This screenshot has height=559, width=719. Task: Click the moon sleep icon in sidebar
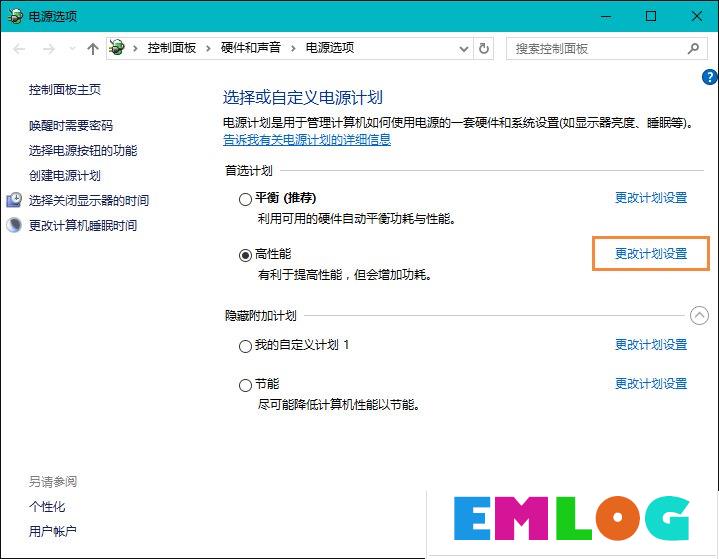point(14,225)
